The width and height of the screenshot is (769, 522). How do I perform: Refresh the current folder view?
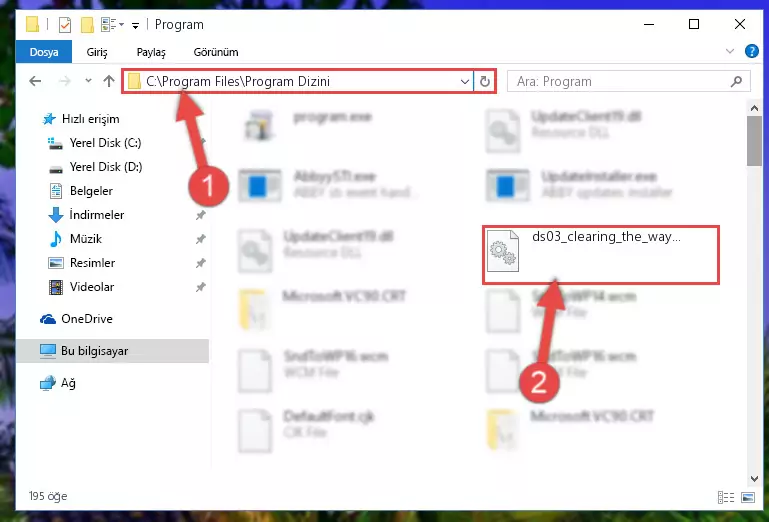click(485, 81)
